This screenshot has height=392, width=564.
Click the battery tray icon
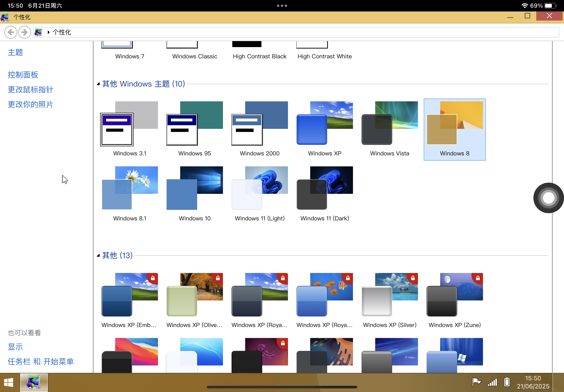(x=507, y=382)
